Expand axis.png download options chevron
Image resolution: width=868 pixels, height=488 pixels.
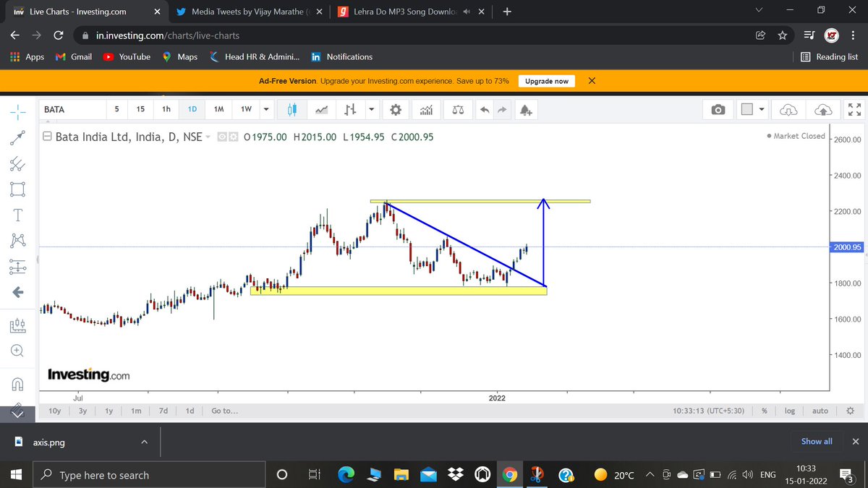(x=144, y=442)
